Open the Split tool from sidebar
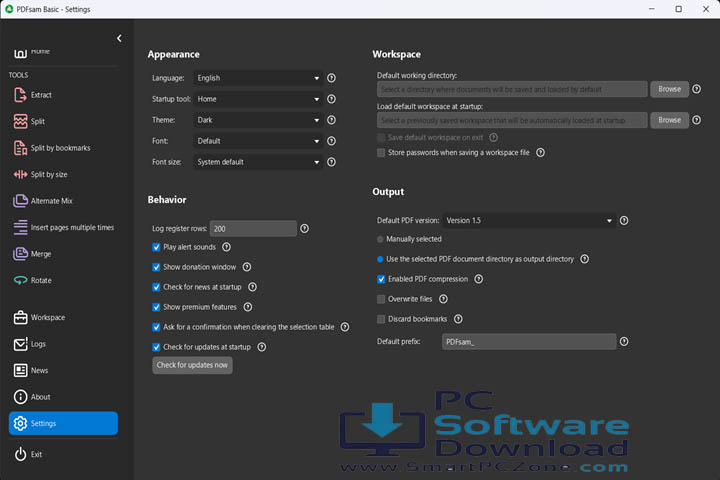This screenshot has width=720, height=480. click(38, 121)
